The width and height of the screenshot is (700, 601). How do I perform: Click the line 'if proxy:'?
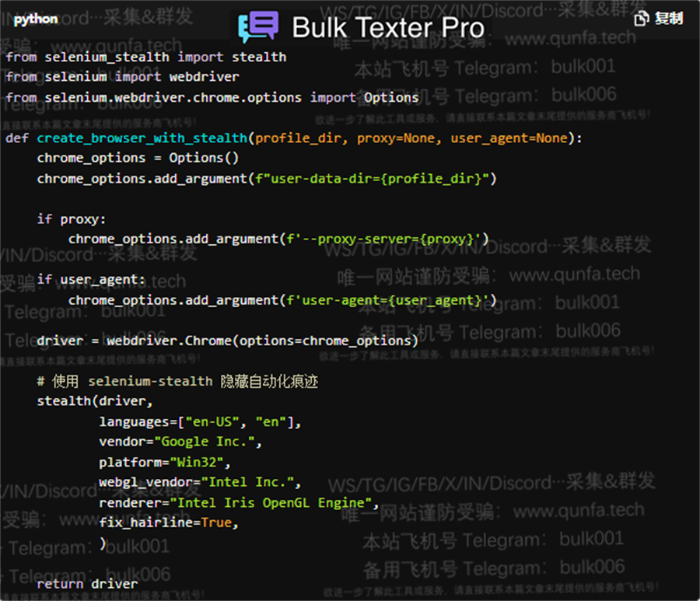72,219
